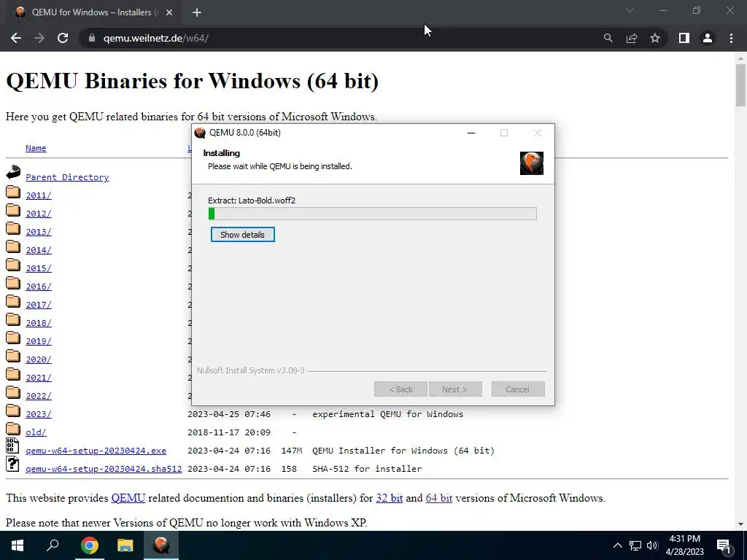Image resolution: width=747 pixels, height=560 pixels.
Task: Open File Explorer from taskbar
Action: click(x=125, y=545)
